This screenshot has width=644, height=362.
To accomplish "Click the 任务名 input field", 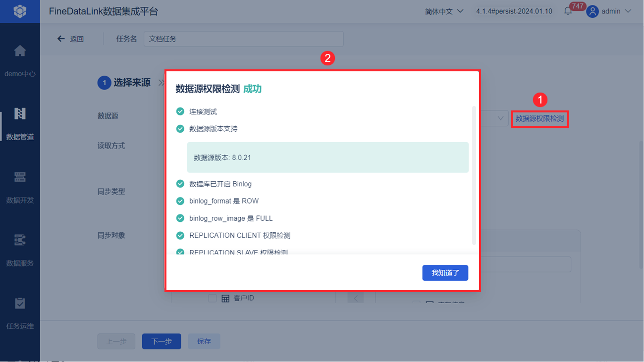I will [x=243, y=39].
